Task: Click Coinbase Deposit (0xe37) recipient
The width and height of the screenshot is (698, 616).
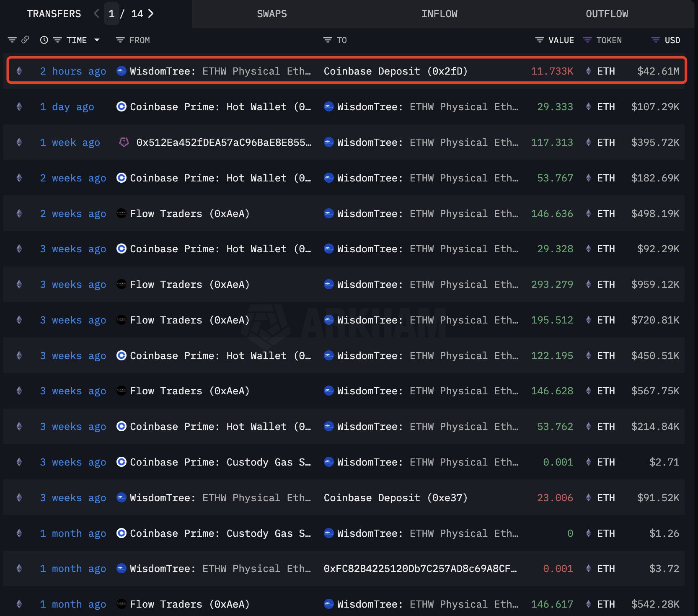Action: click(x=395, y=498)
